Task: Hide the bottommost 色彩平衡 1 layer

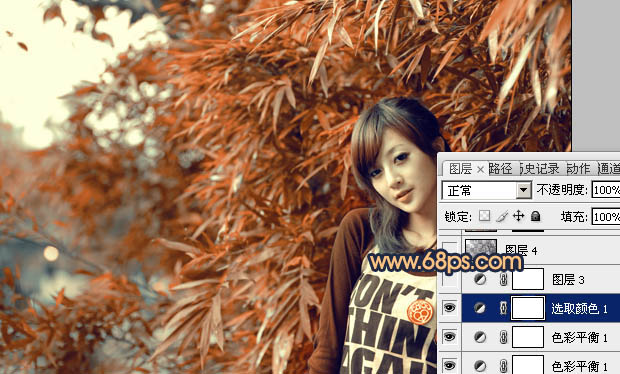Action: (450, 366)
